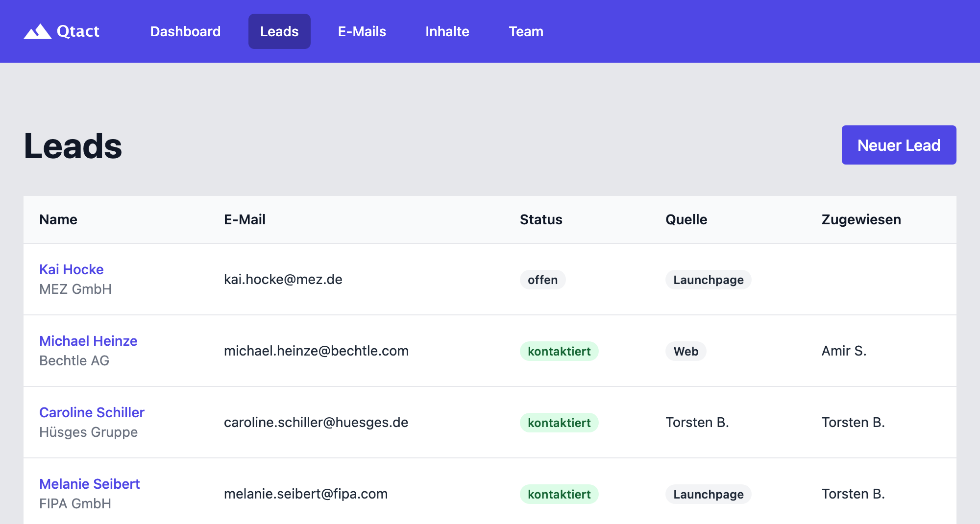Screen dimensions: 980x524
Task: Click the offen status badge for Kai Hocke
Action: coord(542,280)
